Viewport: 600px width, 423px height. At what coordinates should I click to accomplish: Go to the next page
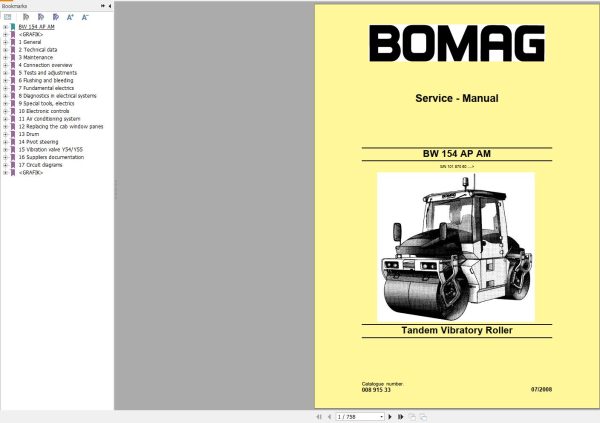(x=390, y=416)
